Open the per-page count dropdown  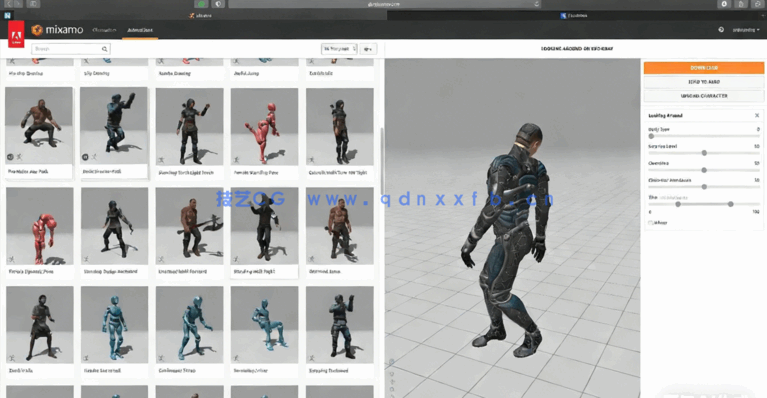pyautogui.click(x=339, y=49)
